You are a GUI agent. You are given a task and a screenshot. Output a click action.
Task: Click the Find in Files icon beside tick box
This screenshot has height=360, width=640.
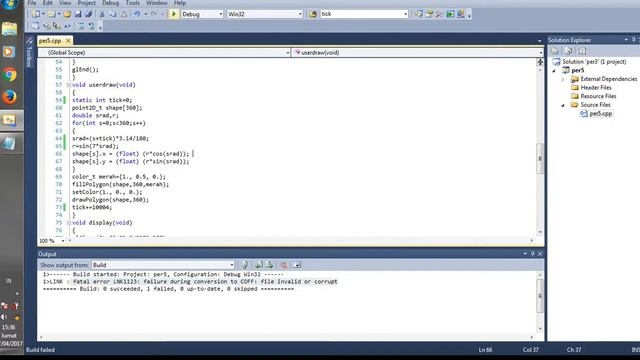pyautogui.click(x=313, y=14)
